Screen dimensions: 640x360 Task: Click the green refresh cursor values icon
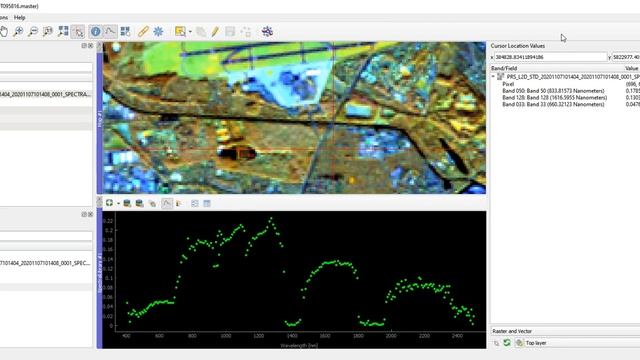[x=507, y=343]
